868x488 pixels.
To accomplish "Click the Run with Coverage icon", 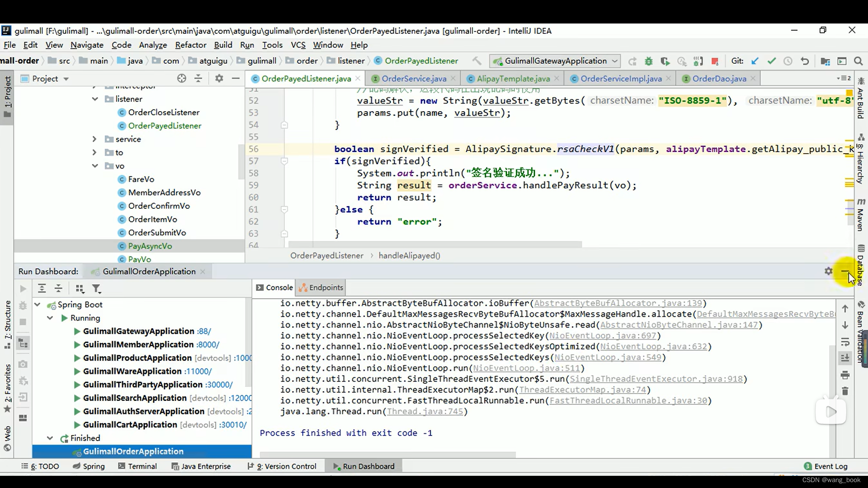I will [665, 61].
